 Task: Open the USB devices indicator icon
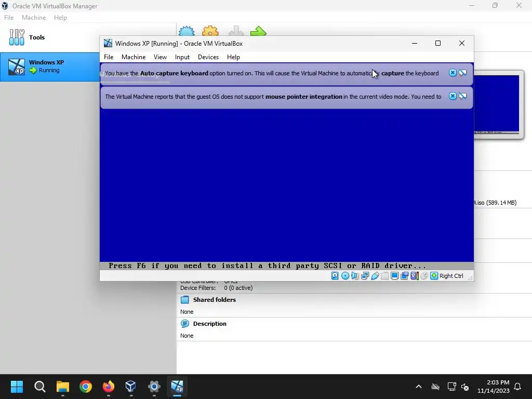click(375, 276)
